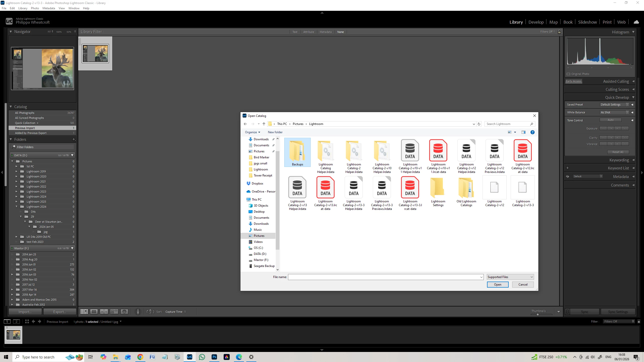Click the add folder plus icon in the Folders panel
The image size is (644, 362).
click(x=74, y=139)
